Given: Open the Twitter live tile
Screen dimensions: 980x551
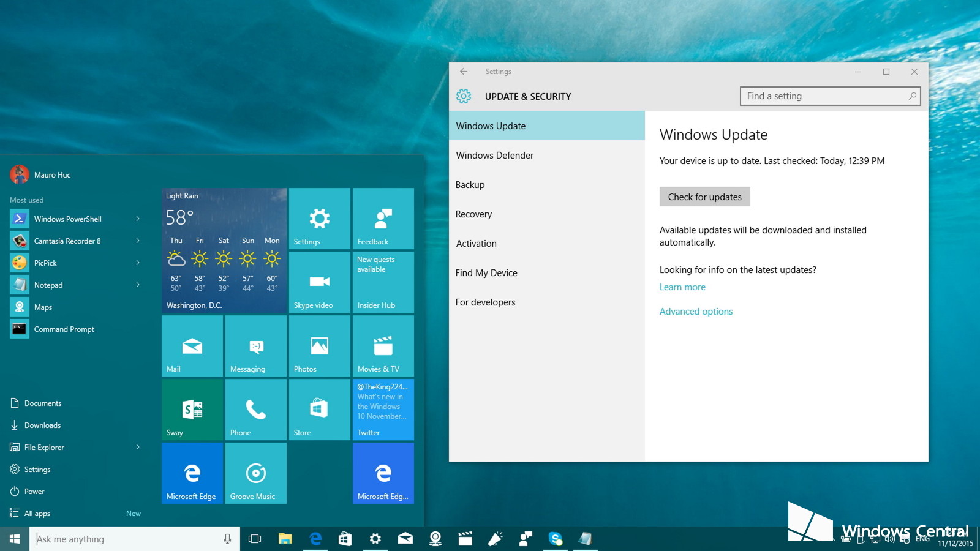Looking at the screenshot, I should [383, 409].
